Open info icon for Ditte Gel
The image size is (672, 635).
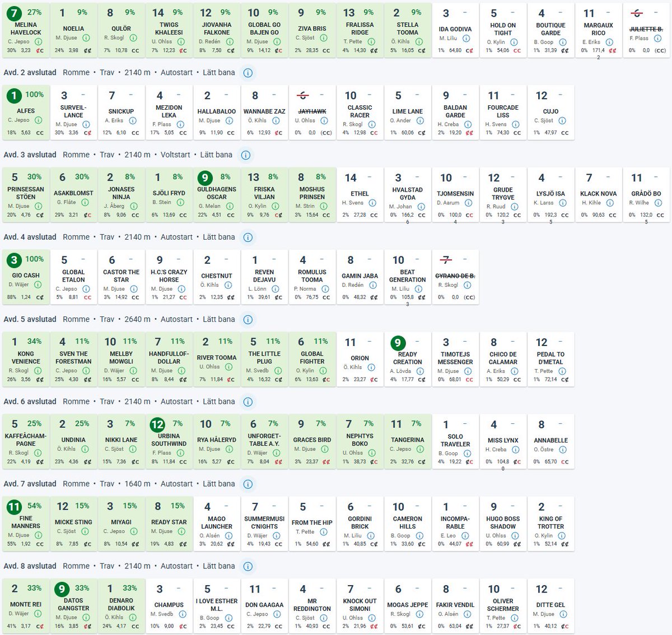(562, 614)
